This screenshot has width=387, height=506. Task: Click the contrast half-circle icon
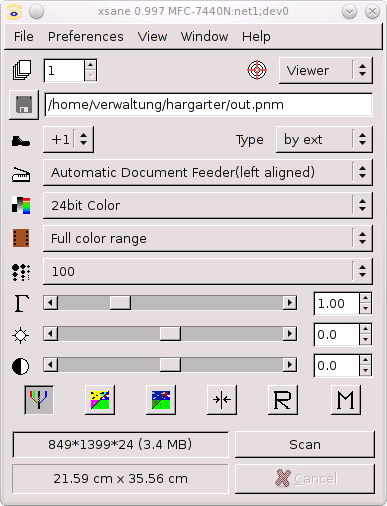[21, 366]
